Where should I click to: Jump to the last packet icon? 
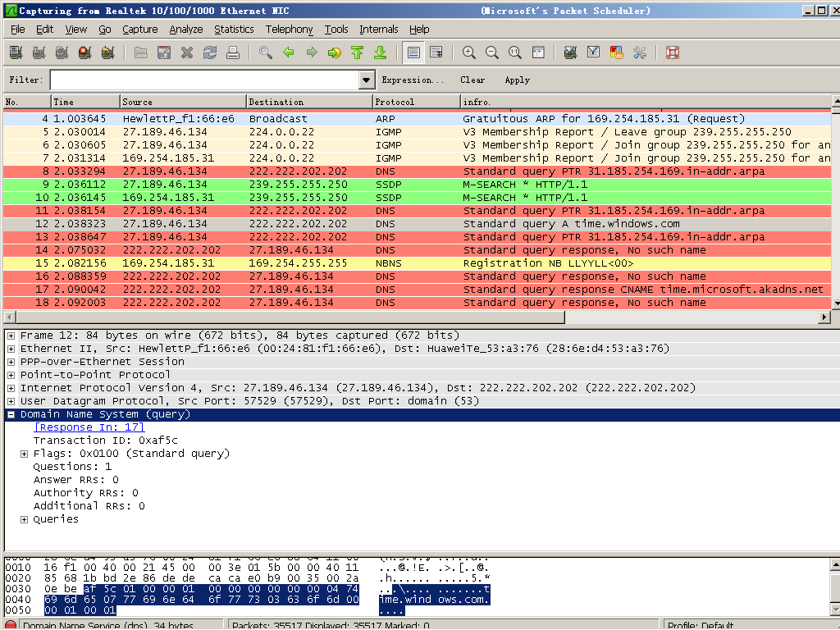pos(381,52)
